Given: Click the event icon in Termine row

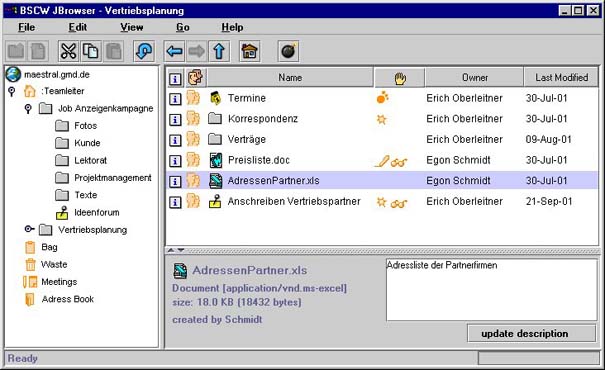Looking at the screenshot, I should coord(382,98).
